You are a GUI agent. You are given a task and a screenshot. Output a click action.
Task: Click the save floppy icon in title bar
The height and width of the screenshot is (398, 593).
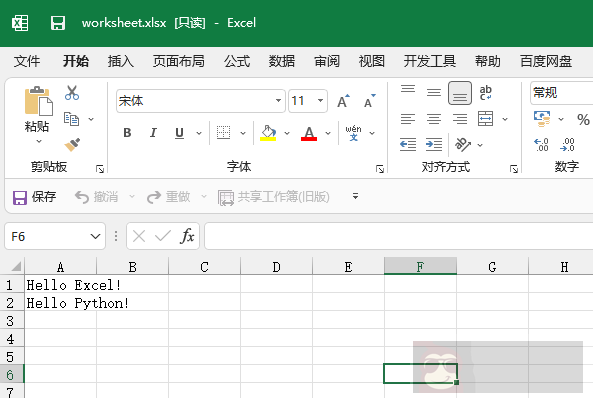[x=58, y=23]
